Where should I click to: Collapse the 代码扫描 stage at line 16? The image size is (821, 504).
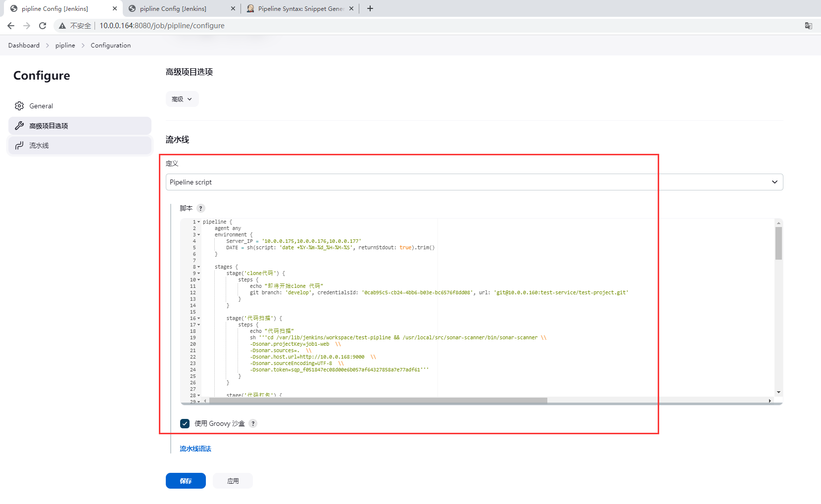pos(199,319)
